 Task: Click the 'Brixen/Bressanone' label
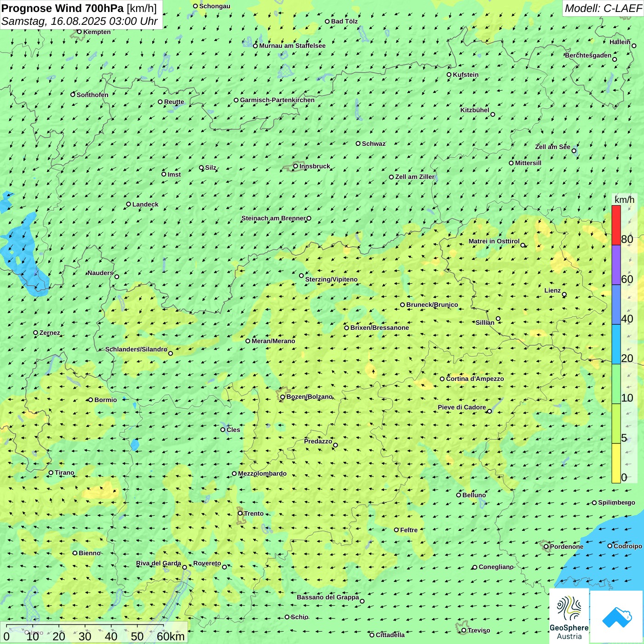click(379, 328)
